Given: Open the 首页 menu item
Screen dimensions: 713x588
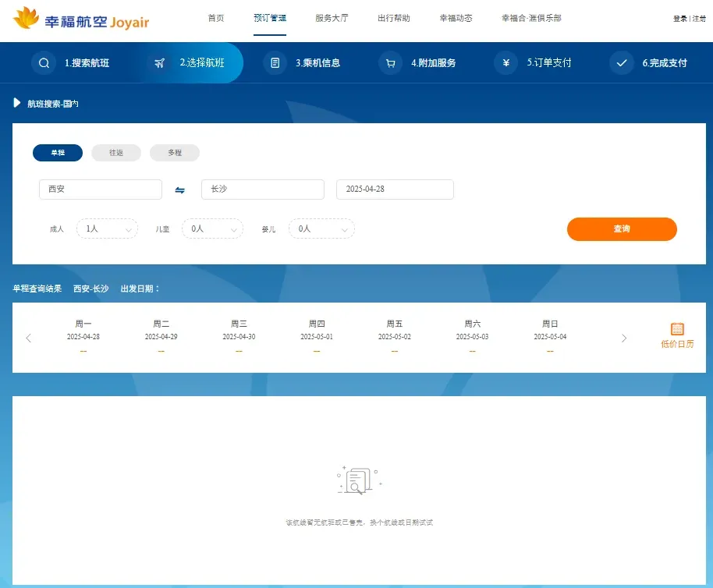Looking at the screenshot, I should pos(216,18).
